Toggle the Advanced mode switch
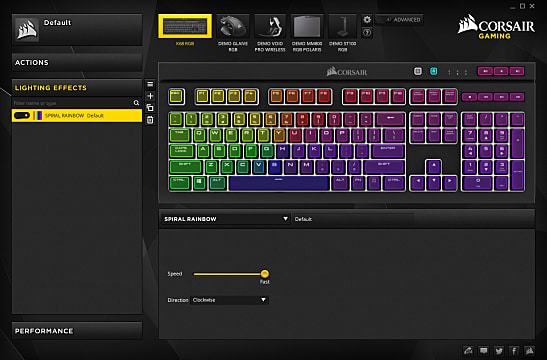The height and width of the screenshot is (360, 547). (x=399, y=20)
